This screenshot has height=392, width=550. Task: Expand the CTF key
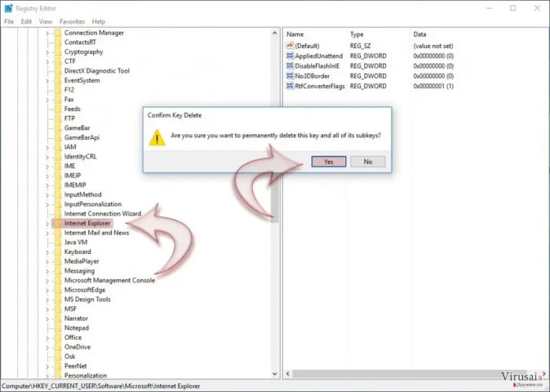tap(47, 62)
